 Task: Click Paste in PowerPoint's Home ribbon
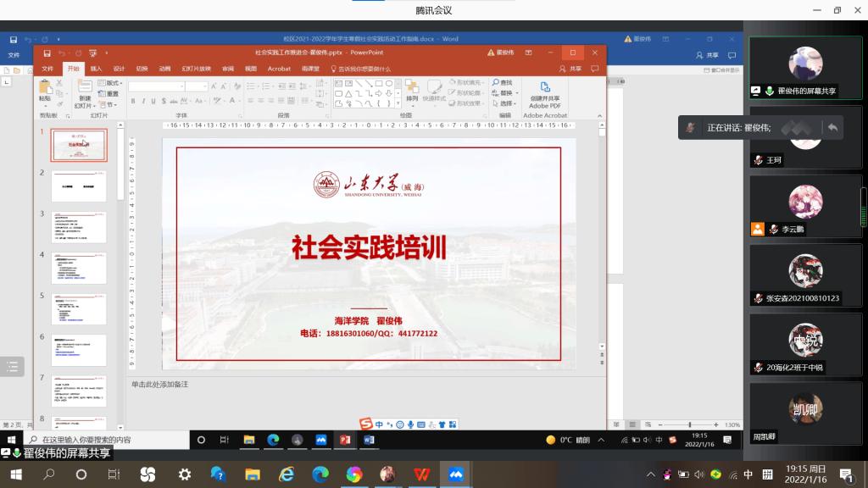46,92
